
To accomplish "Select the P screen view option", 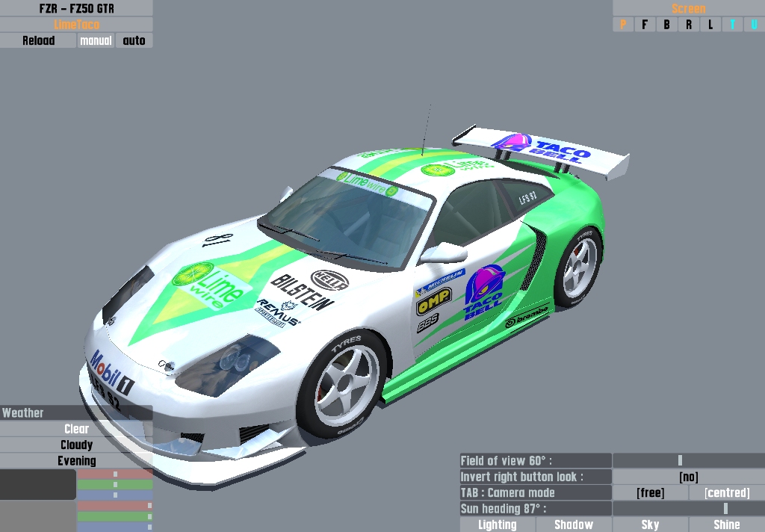I will pos(623,25).
